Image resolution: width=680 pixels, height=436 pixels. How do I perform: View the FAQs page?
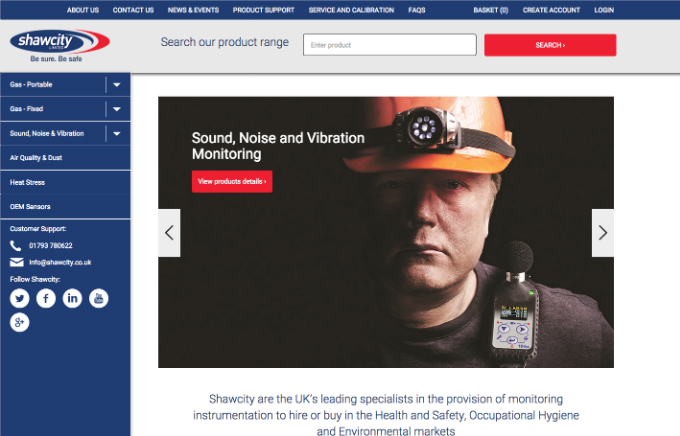417,10
